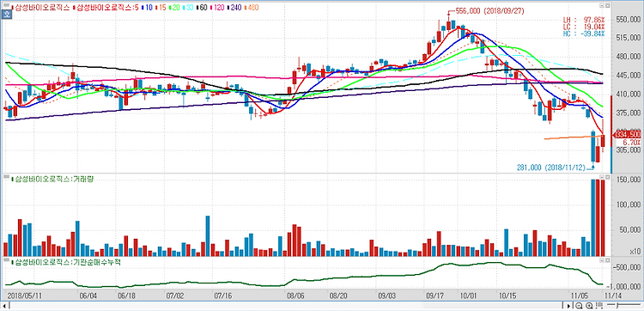Click the -500,000 axis label
Image resolution: width=644 pixels, height=311 pixels.
pyautogui.click(x=627, y=267)
